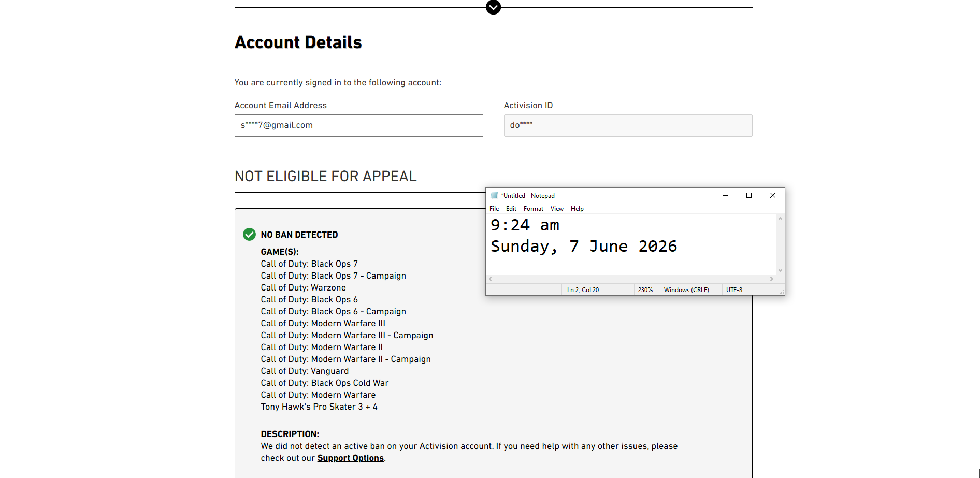Click the 'NOT ELIGIBLE FOR APPEAL' heading
Screen dimensions: 980x478
(325, 177)
